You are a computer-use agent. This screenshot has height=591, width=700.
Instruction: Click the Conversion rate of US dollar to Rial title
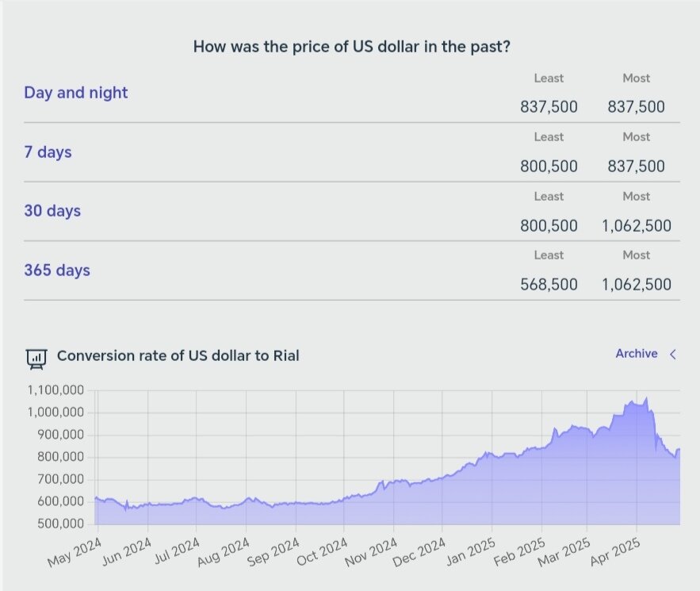[x=178, y=355]
